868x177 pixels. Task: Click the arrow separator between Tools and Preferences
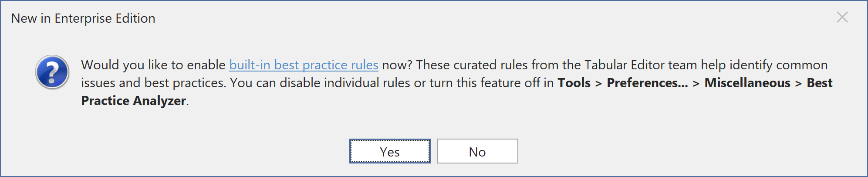pos(598,83)
